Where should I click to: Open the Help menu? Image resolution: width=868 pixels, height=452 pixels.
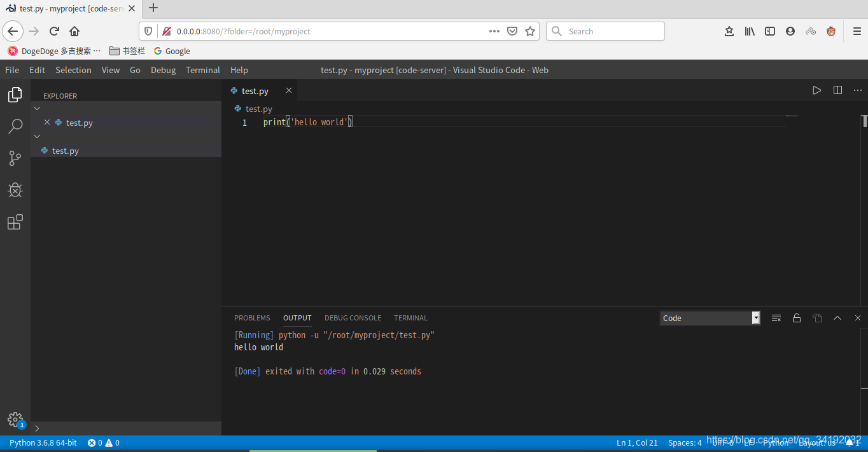[x=239, y=70]
